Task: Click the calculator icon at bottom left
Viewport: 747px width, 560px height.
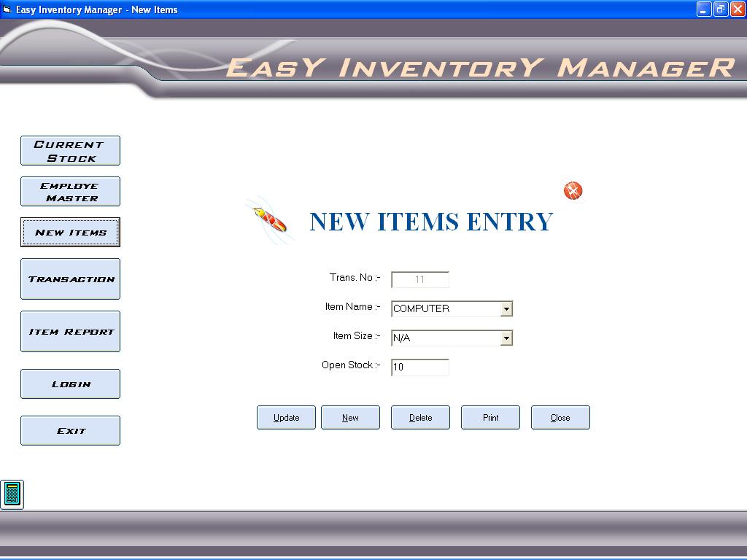Action: [x=12, y=494]
